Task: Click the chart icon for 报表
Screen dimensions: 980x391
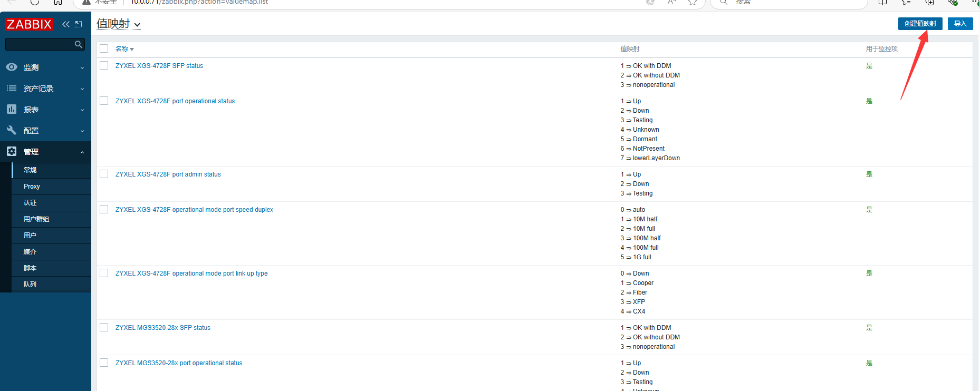Action: coord(12,109)
